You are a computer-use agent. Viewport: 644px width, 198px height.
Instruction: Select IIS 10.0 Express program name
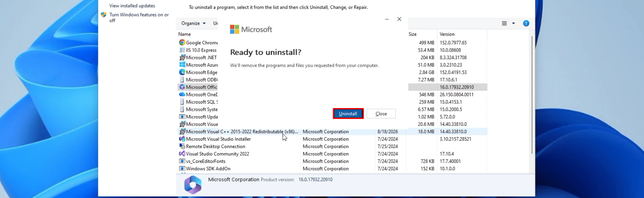[201, 50]
